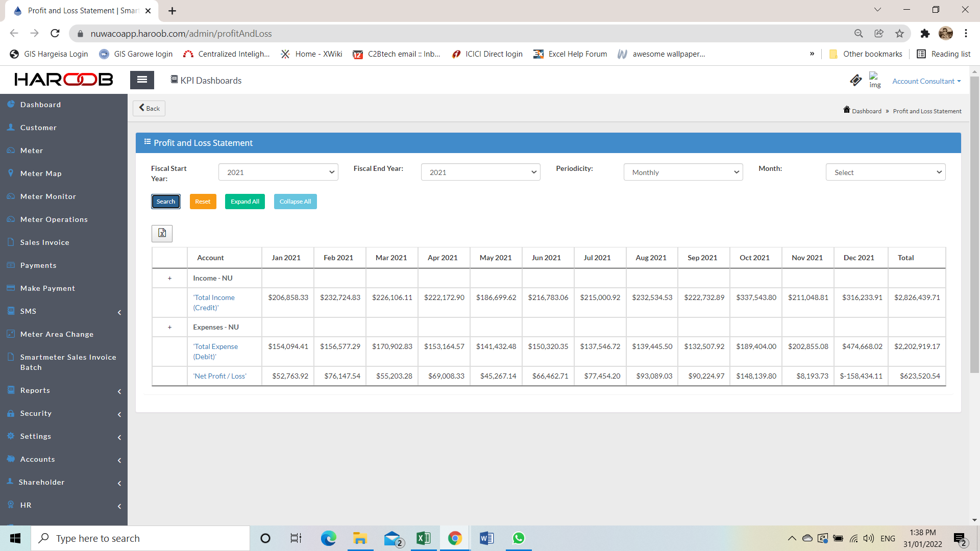Click the 'Total Income (Credit)' link

214,303
